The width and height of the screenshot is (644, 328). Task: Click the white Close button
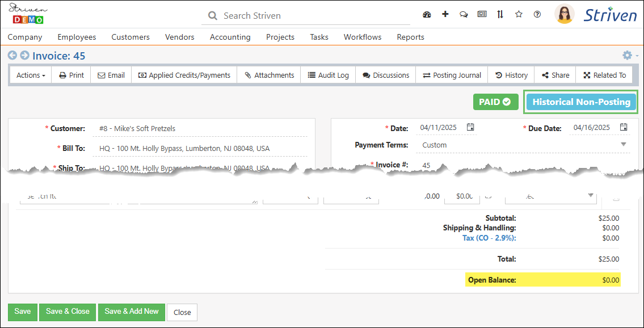tap(182, 312)
